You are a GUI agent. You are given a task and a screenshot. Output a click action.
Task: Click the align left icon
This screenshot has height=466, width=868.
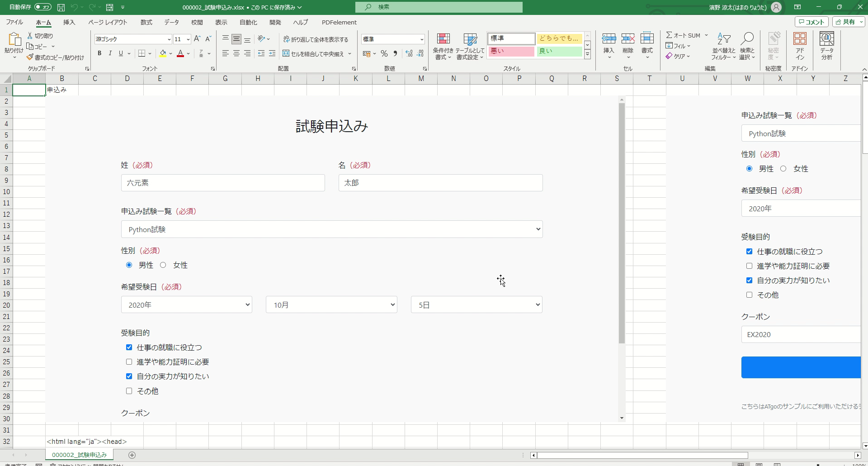(x=226, y=54)
